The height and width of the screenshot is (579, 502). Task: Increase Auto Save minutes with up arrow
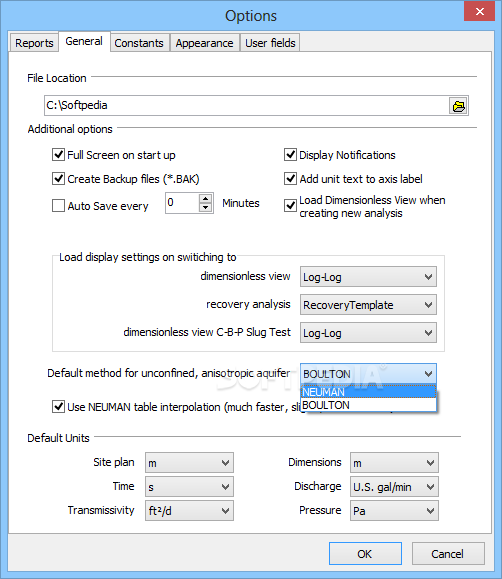coord(205,198)
